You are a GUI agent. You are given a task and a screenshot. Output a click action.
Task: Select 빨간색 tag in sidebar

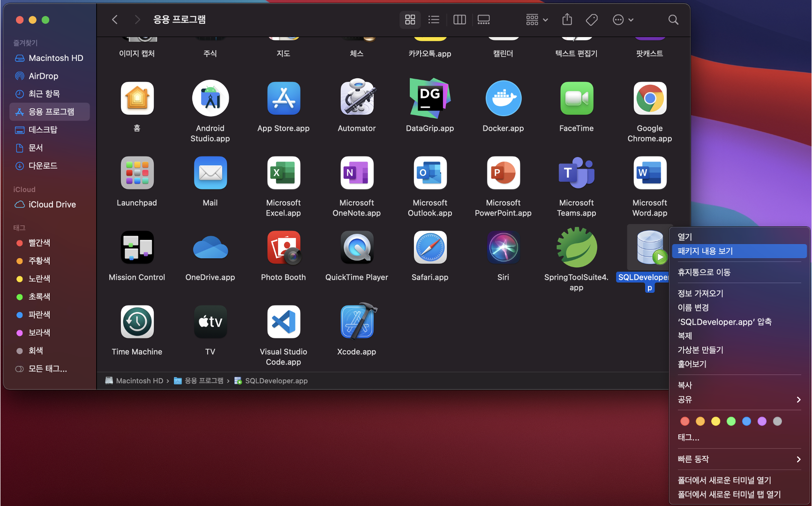[x=50, y=243]
